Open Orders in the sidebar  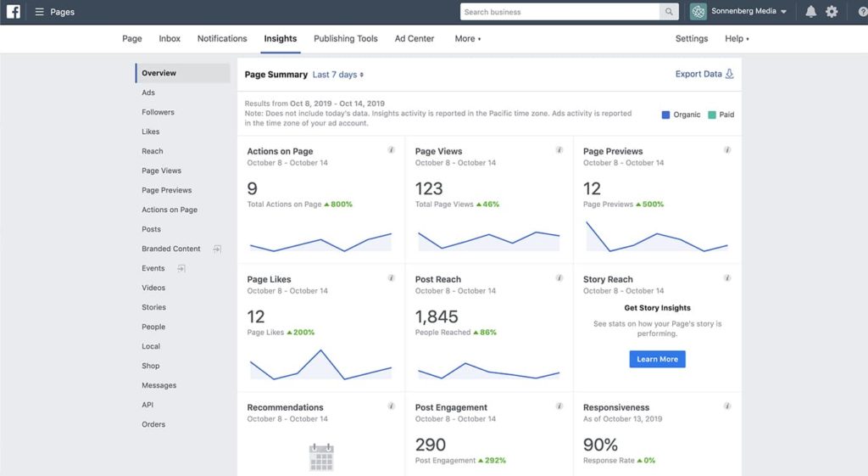[153, 424]
